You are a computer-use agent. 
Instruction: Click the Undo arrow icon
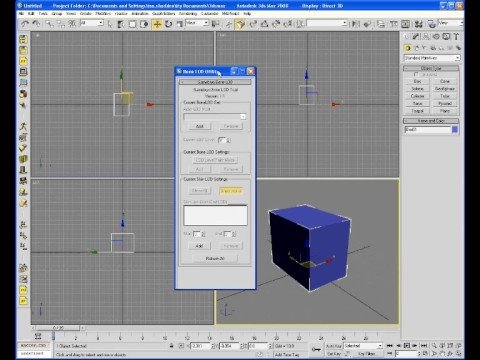click(25, 24)
